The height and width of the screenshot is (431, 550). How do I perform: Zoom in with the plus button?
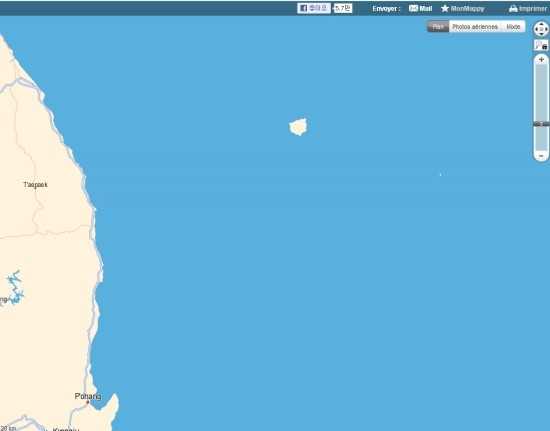(x=541, y=60)
